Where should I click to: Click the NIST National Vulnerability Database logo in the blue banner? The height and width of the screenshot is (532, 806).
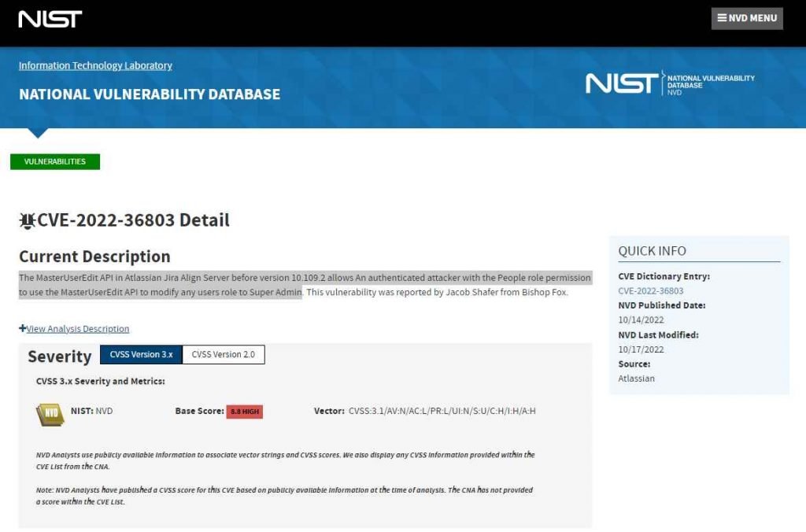(671, 83)
